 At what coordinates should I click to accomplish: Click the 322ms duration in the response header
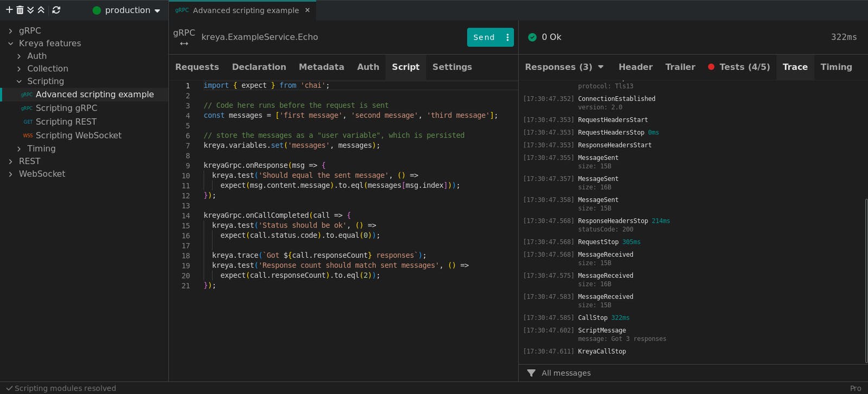point(844,37)
